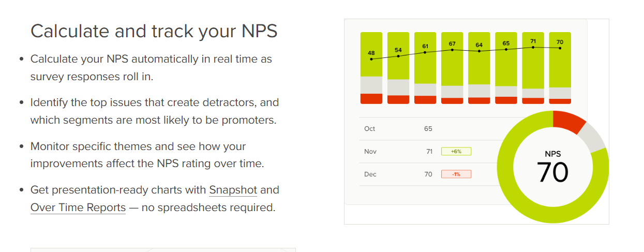The image size is (644, 252).
Task: Click the data point labeled 48
Action: [x=371, y=60]
